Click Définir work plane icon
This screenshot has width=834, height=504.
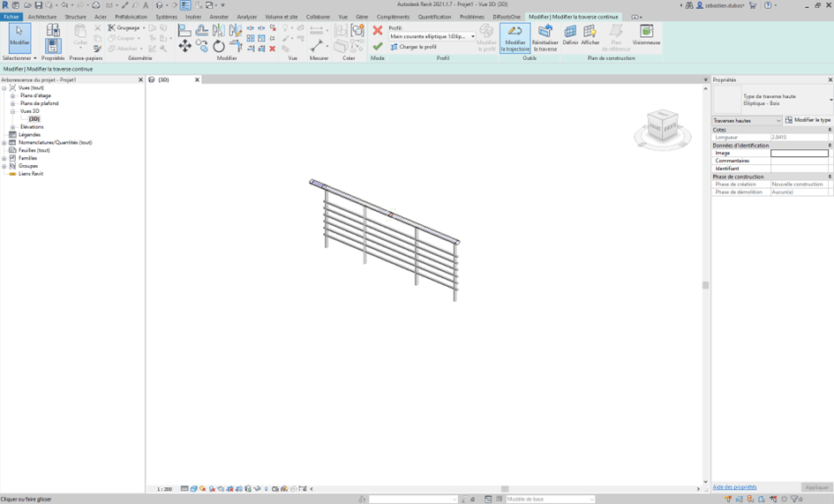point(570,34)
